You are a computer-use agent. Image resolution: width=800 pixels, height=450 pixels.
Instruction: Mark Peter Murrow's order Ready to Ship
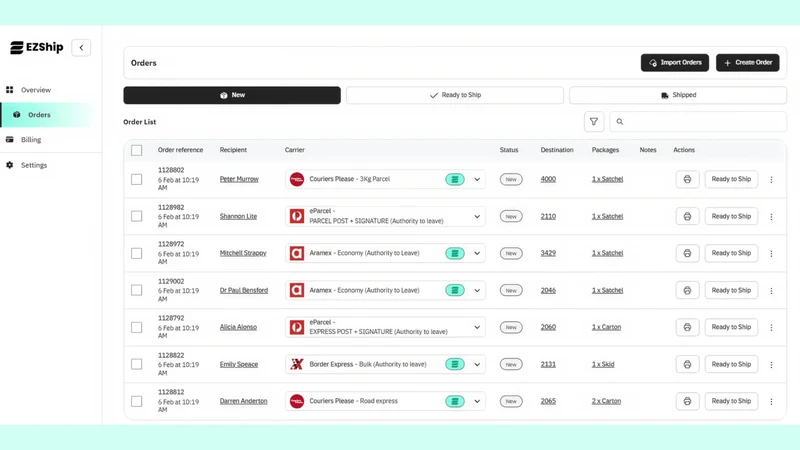tap(731, 180)
